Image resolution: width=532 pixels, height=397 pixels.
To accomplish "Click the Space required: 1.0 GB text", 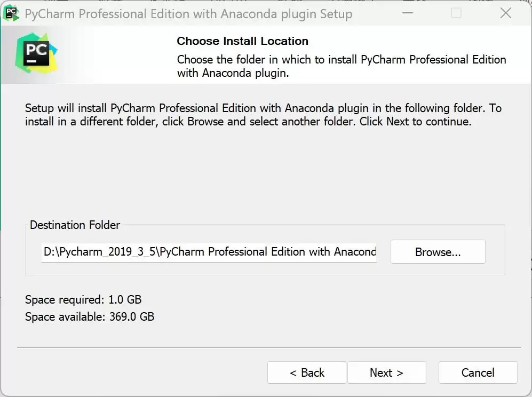I will [83, 299].
